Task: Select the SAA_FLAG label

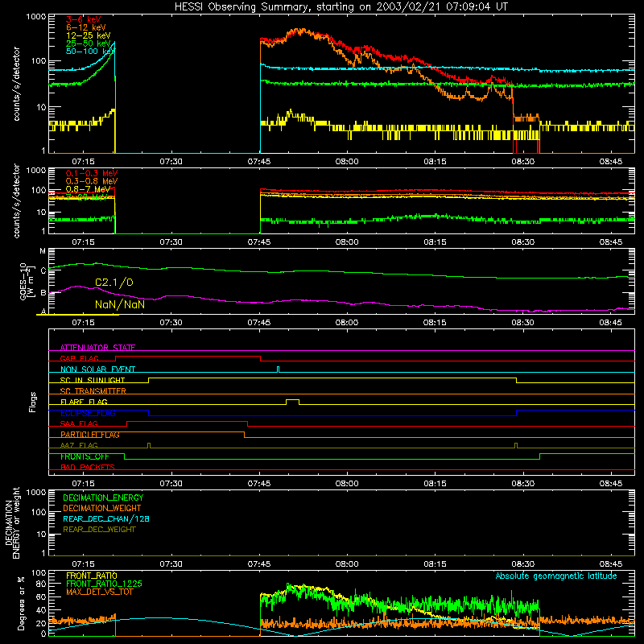Action: [79, 423]
